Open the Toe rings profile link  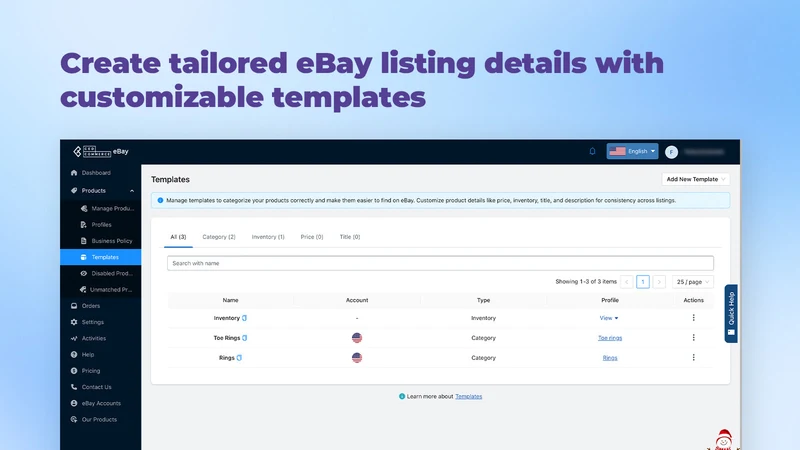coord(610,338)
